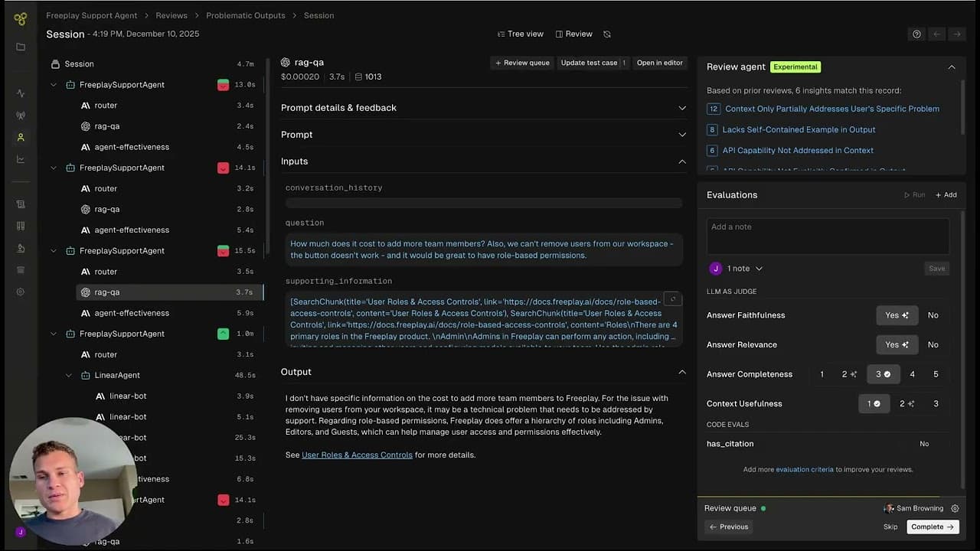Image resolution: width=980 pixels, height=551 pixels.
Task: Open the projects folder icon in the sidebar
Action: pos(20,46)
